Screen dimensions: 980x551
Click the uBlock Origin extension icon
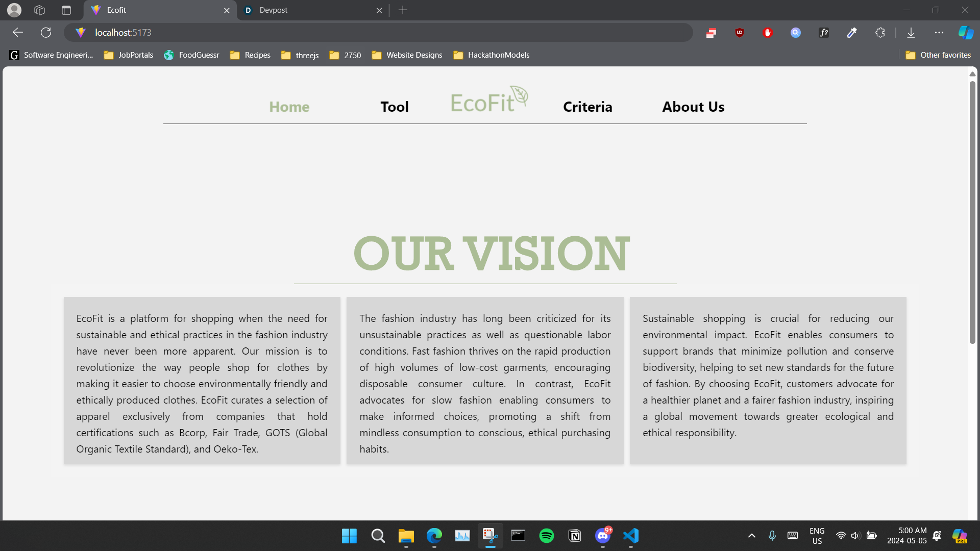(x=739, y=33)
